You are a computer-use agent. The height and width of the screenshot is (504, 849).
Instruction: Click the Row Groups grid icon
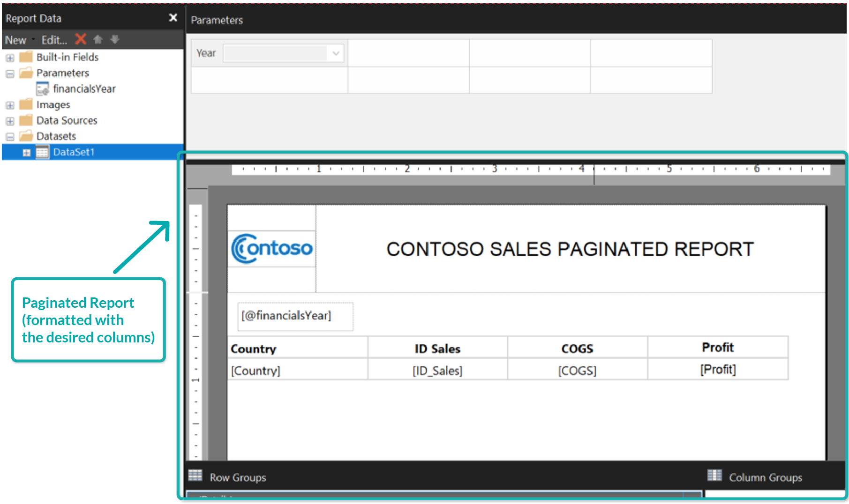pyautogui.click(x=195, y=476)
